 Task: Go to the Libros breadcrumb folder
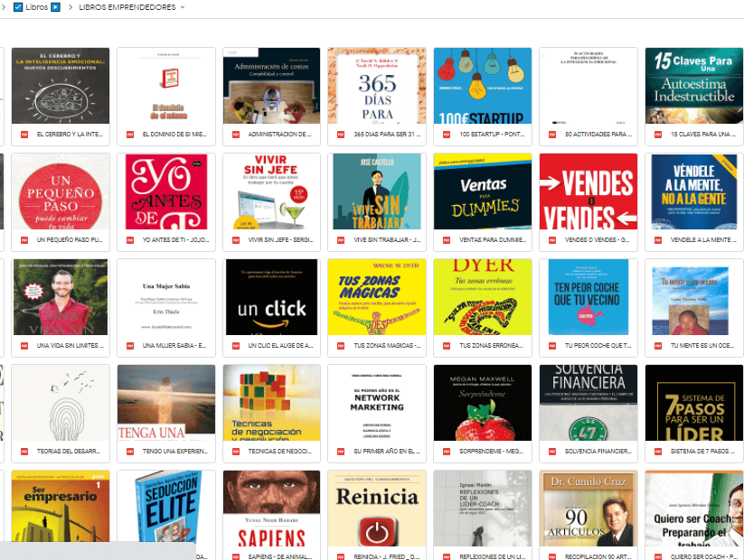[36, 7]
